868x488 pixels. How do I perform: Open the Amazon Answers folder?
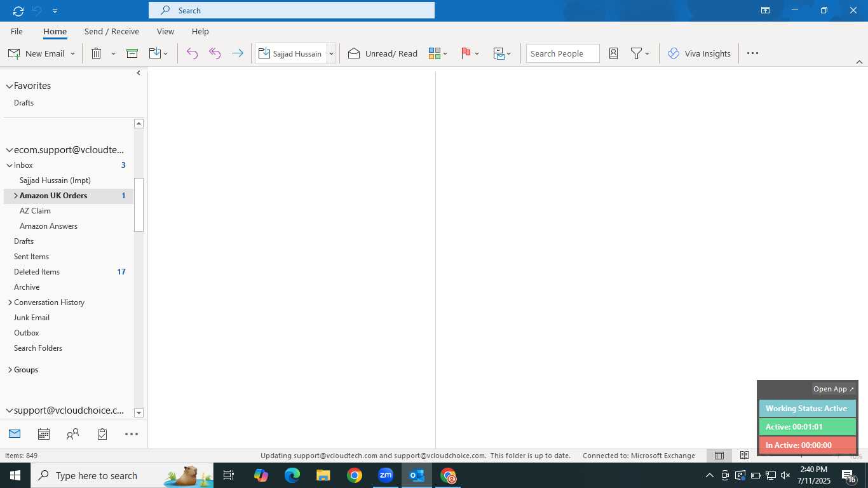[x=48, y=226]
